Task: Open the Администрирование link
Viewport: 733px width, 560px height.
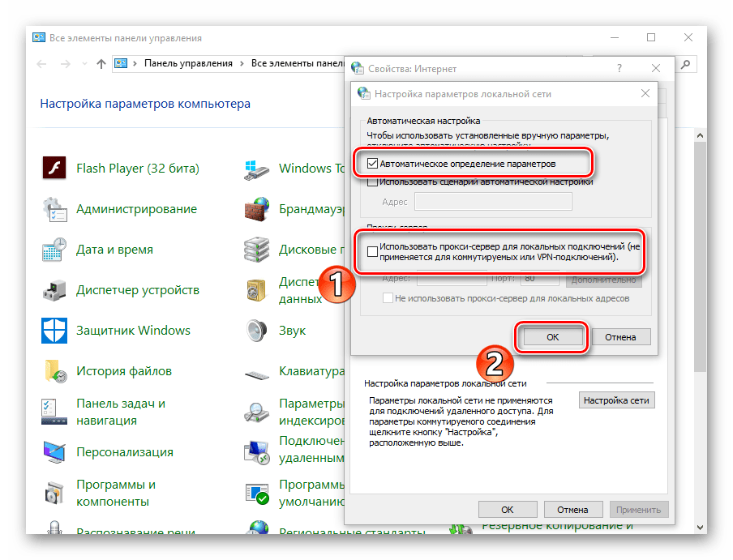Action: (x=136, y=209)
